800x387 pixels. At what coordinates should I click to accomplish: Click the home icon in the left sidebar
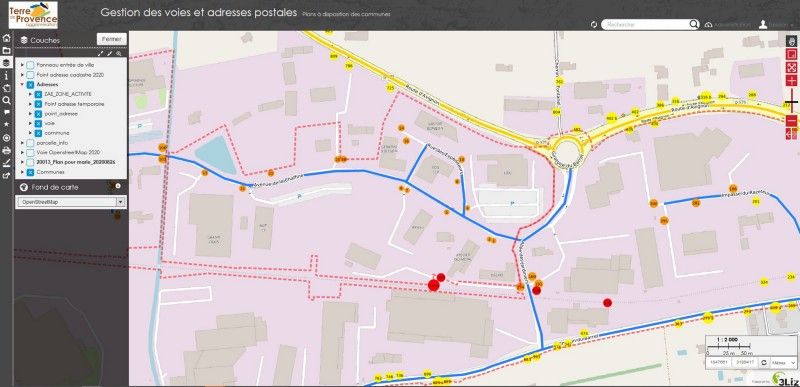tap(7, 38)
